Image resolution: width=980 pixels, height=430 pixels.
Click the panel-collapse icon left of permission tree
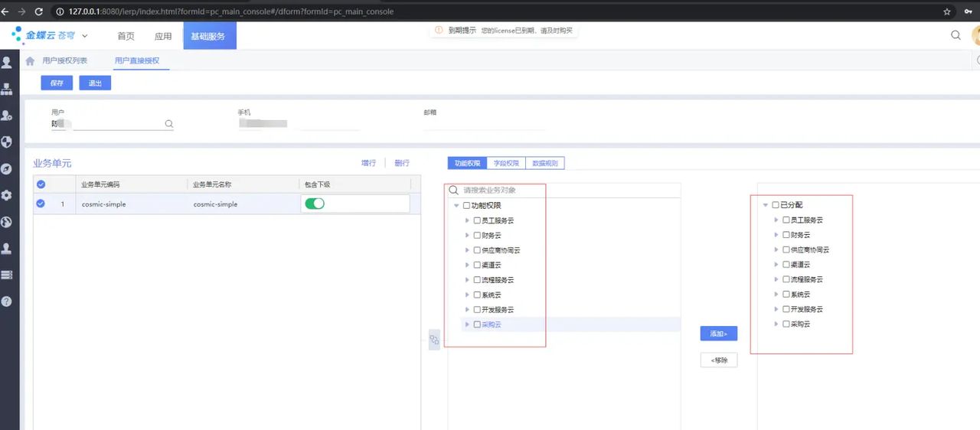434,340
